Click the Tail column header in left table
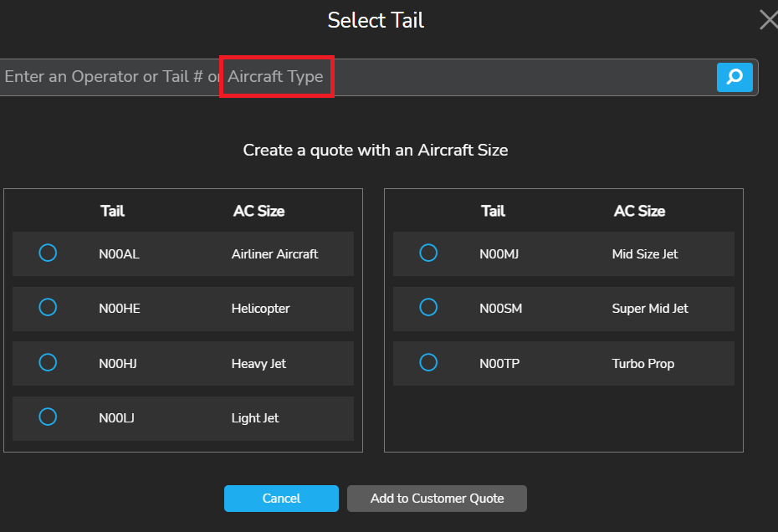Viewport: 778px width, 532px height. [x=112, y=212]
